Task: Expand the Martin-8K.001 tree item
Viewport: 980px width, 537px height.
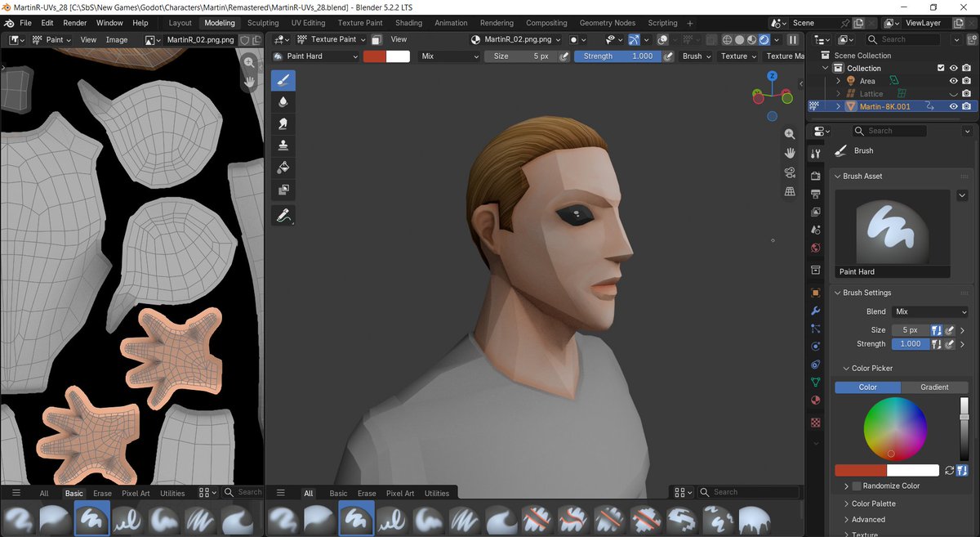Action: [838, 106]
